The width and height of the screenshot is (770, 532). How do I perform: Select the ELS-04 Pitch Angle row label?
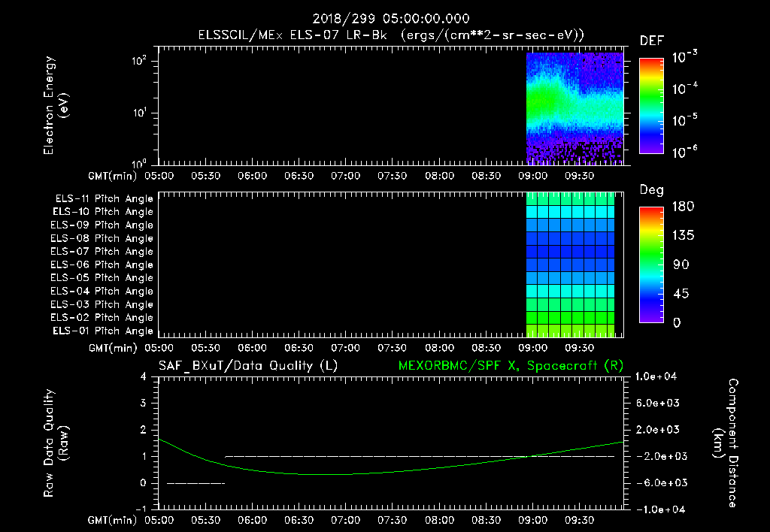[x=102, y=291]
